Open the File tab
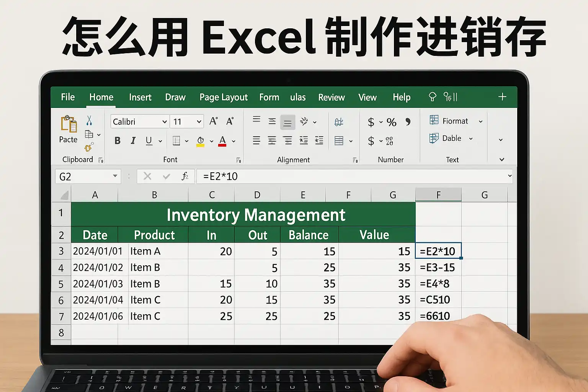Viewport: 588px width, 392px height. click(68, 97)
